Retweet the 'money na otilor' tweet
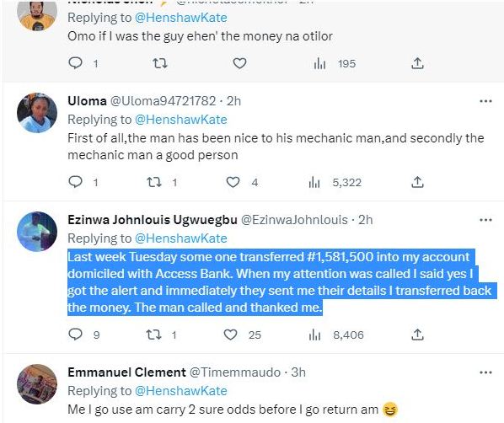The height and width of the screenshot is (423, 504). click(160, 63)
